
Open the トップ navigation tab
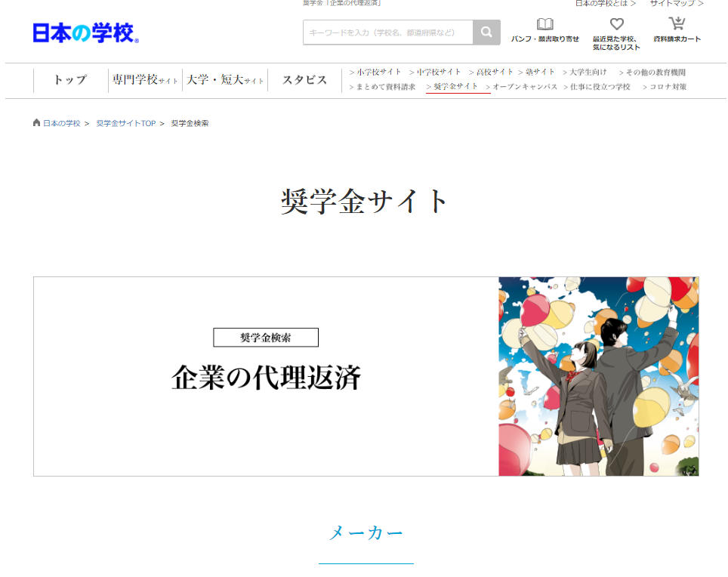point(70,80)
